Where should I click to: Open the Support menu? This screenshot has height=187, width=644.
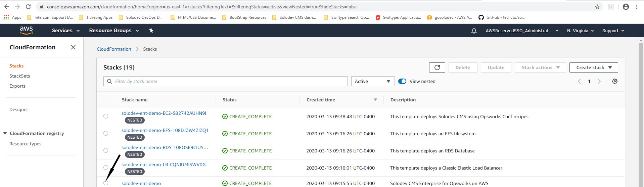tap(613, 31)
